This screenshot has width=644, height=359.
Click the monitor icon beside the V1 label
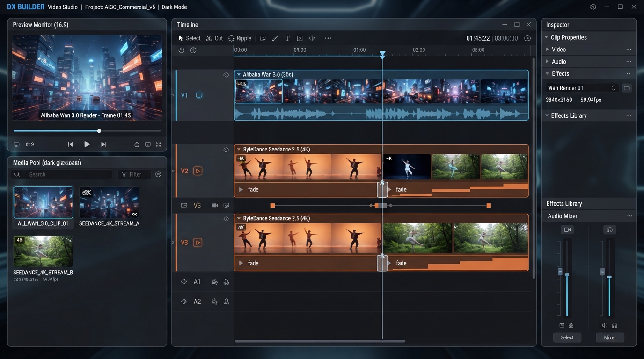point(199,95)
